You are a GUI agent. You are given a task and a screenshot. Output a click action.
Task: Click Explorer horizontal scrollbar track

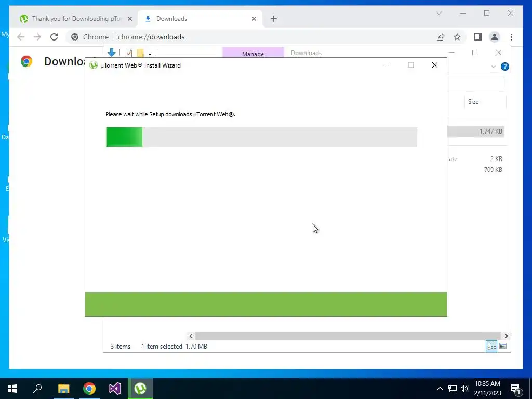[348, 336]
